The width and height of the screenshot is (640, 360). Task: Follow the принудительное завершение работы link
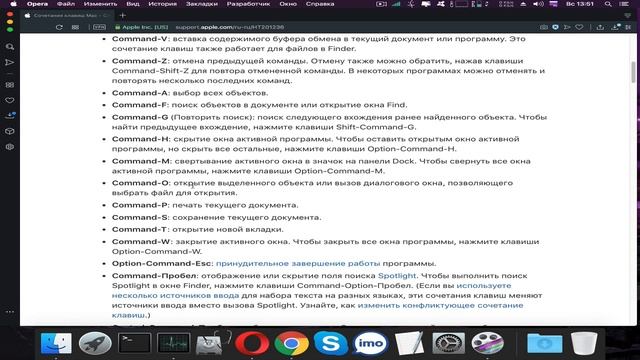tap(298, 264)
